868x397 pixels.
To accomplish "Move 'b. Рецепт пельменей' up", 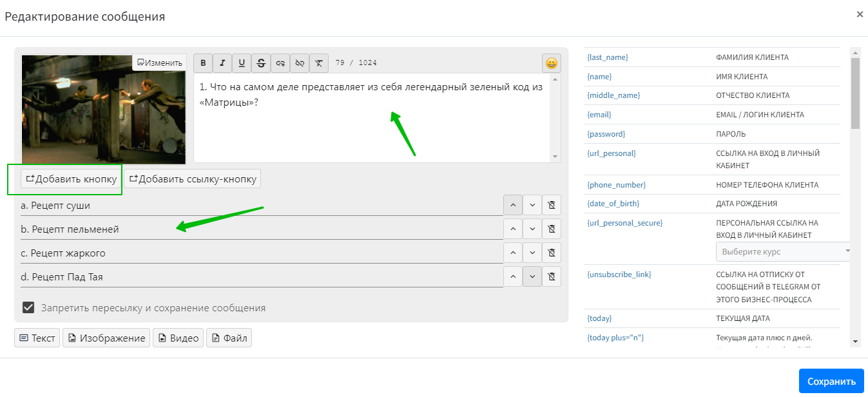I will pos(512,229).
